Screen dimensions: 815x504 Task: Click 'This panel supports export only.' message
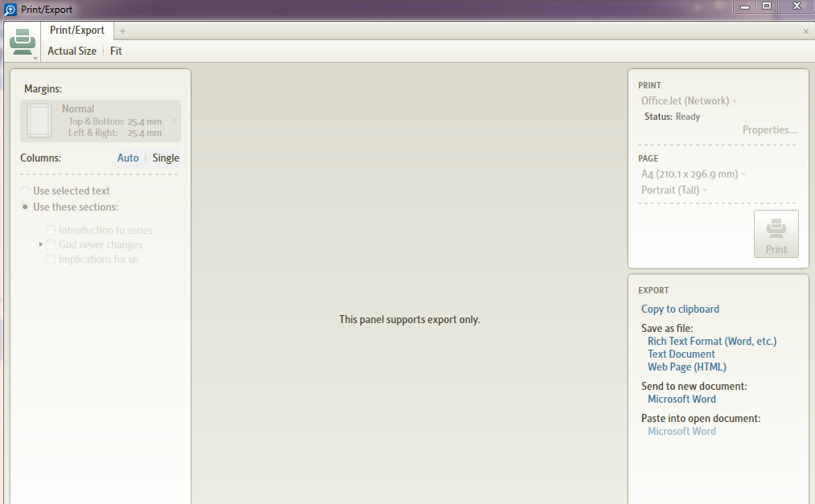pos(410,320)
